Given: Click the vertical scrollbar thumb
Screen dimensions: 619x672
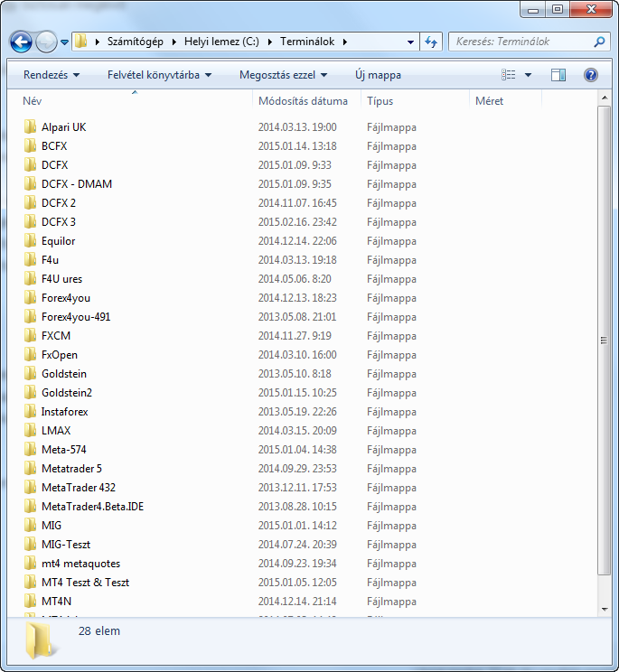Looking at the screenshot, I should coord(605,341).
